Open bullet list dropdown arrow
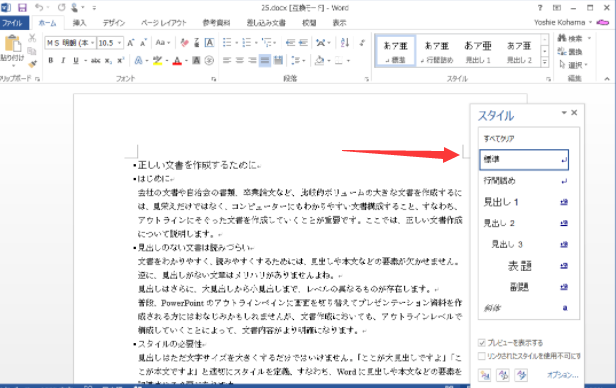This screenshot has height=388, width=616. pyautogui.click(x=236, y=42)
